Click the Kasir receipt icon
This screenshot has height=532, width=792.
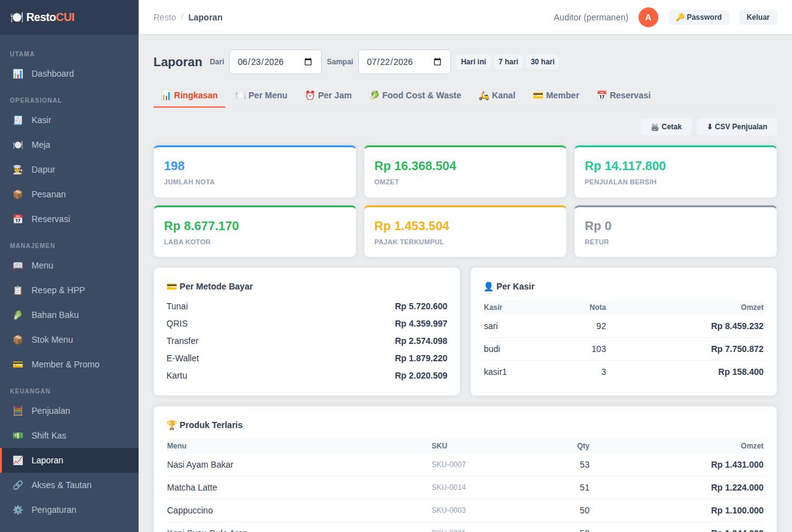18,120
